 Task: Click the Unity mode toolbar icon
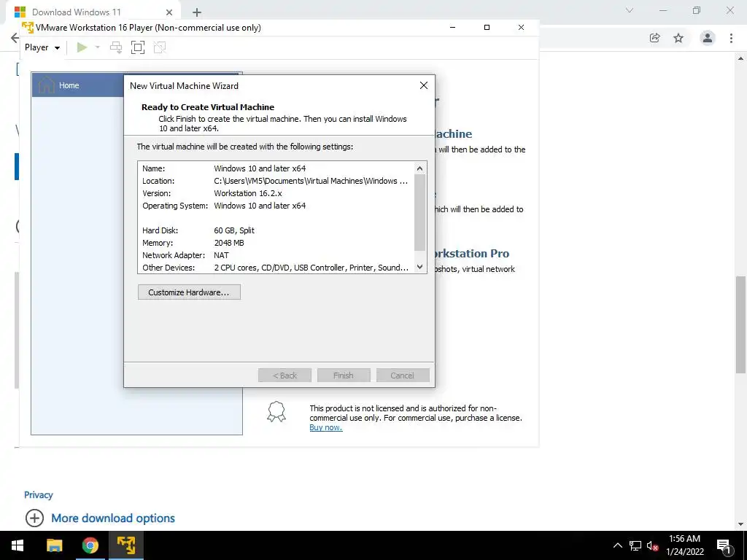[x=160, y=47]
